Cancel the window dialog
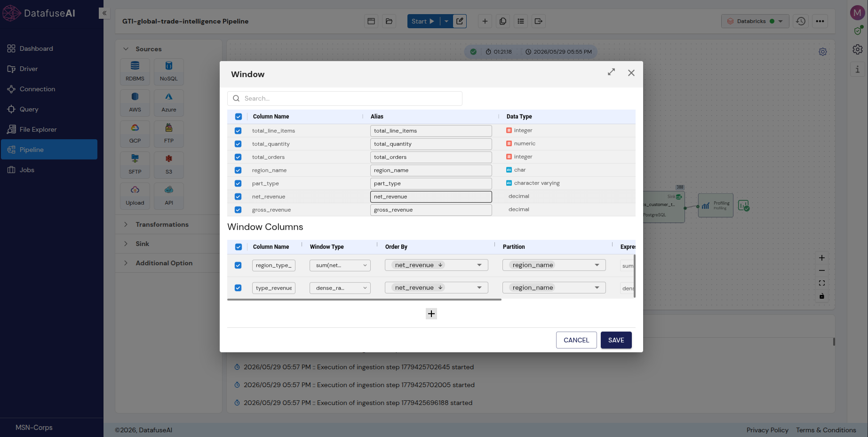 (x=576, y=340)
